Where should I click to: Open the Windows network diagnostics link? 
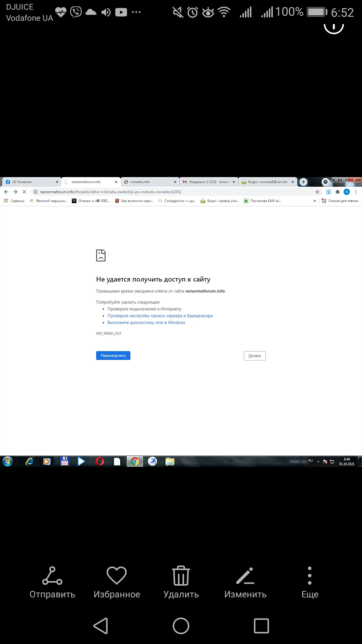pos(146,322)
